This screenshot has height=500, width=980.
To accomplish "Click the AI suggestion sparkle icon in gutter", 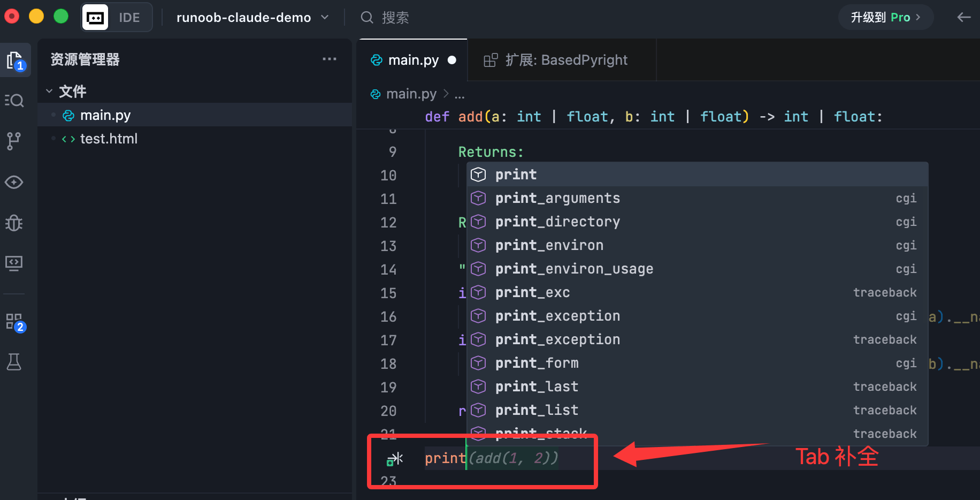I will click(395, 459).
